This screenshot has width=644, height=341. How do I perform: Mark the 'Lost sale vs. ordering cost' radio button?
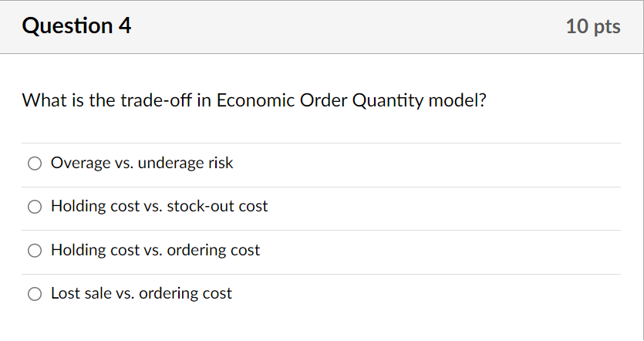tap(34, 293)
